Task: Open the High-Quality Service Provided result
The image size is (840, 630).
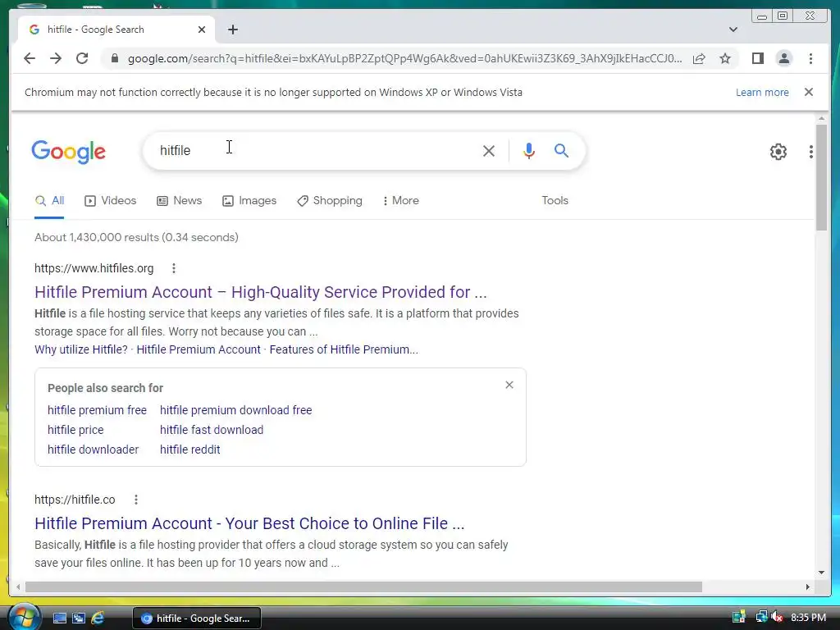Action: tap(261, 292)
